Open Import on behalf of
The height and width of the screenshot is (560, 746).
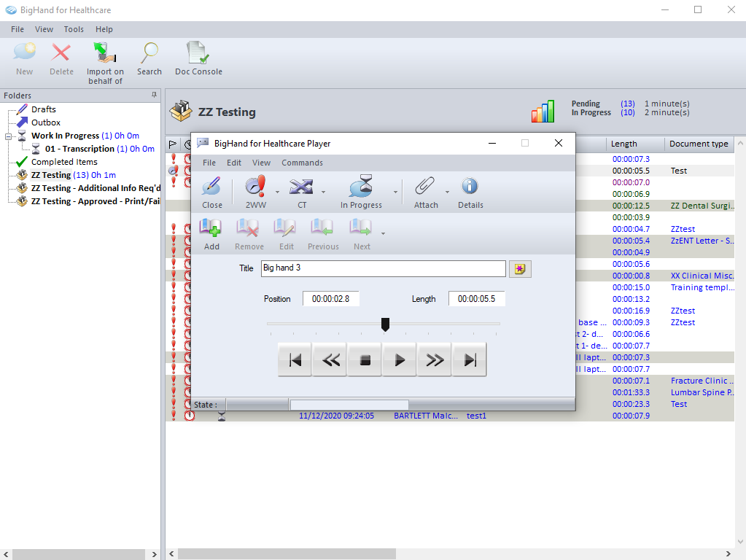[105, 63]
